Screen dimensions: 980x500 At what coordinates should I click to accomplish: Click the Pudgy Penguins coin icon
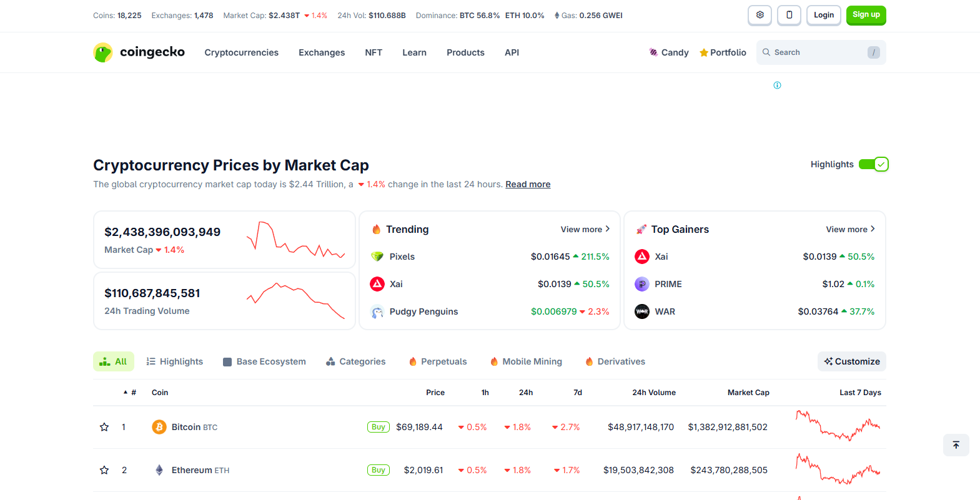point(377,311)
